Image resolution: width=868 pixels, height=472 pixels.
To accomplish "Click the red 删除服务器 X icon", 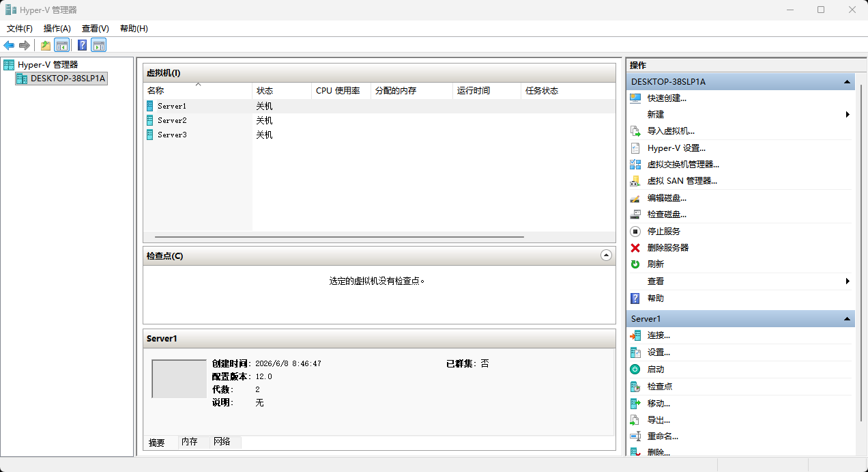I will [x=635, y=248].
